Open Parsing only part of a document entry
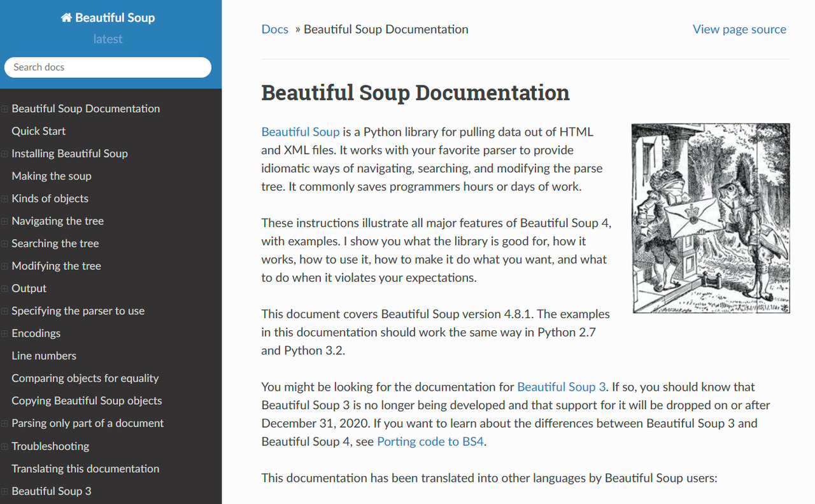The image size is (815, 504). pyautogui.click(x=87, y=423)
